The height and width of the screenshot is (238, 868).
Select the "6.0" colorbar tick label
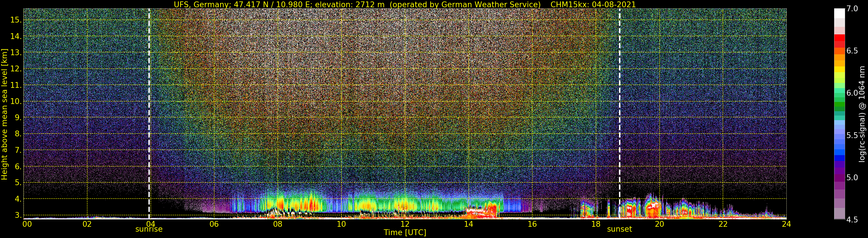pos(852,93)
